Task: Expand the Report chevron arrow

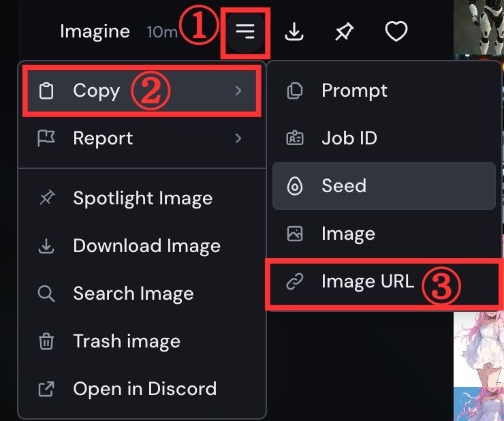Action: 238,138
